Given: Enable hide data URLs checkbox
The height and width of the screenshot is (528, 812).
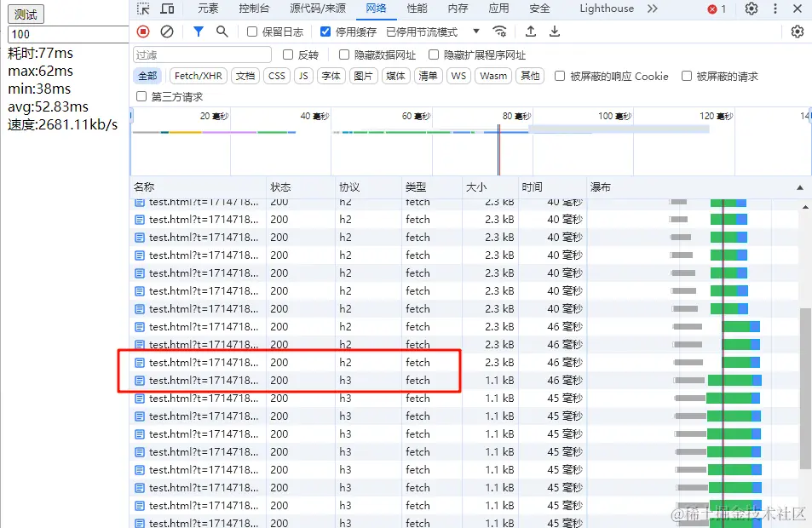Looking at the screenshot, I should pos(344,55).
